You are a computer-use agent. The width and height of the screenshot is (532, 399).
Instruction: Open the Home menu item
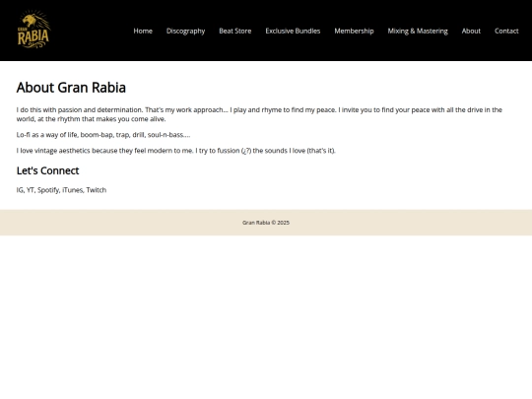143,31
